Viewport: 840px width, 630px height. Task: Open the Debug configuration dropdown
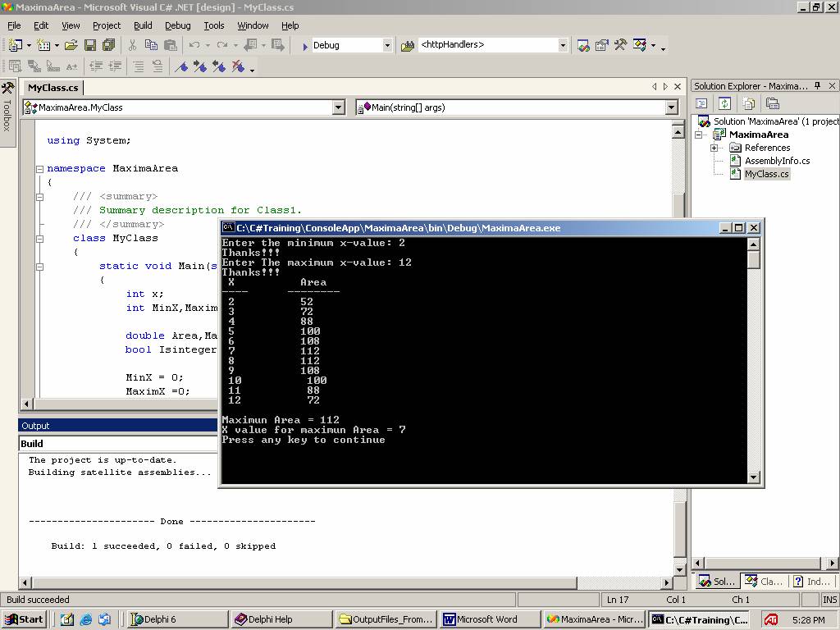[x=387, y=46]
